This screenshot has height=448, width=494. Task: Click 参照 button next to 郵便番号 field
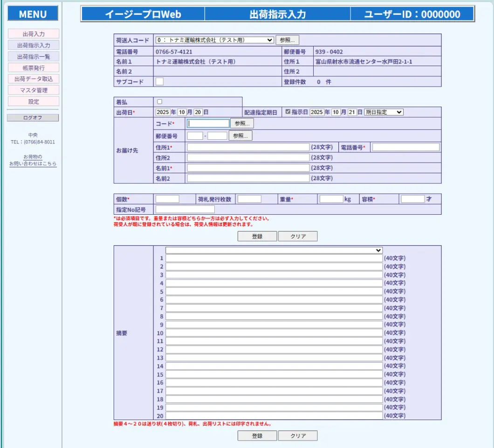point(240,136)
